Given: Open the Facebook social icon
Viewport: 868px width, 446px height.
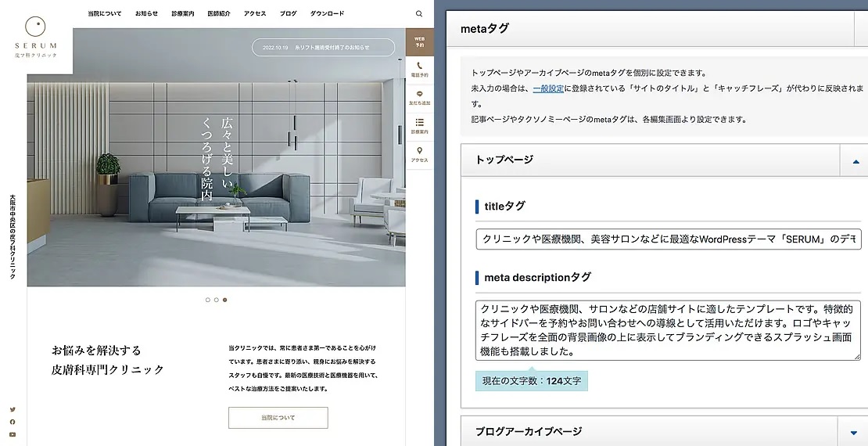Looking at the screenshot, I should [x=13, y=422].
